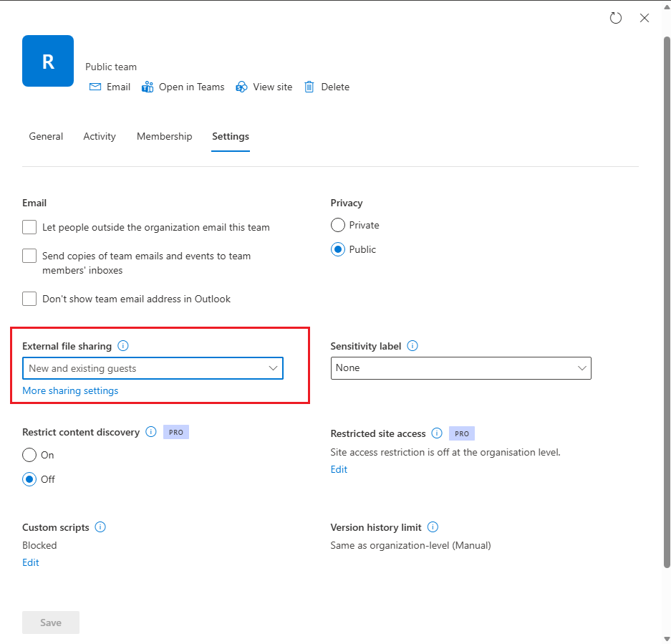Screen dimensions: 671x644
Task: Expand the Sensitivity label dropdown
Action: coord(461,368)
